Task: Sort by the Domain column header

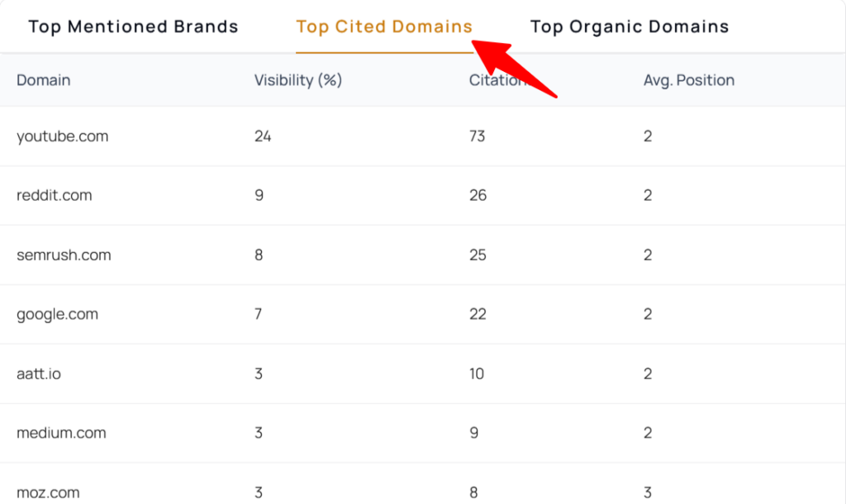Action: (x=43, y=80)
